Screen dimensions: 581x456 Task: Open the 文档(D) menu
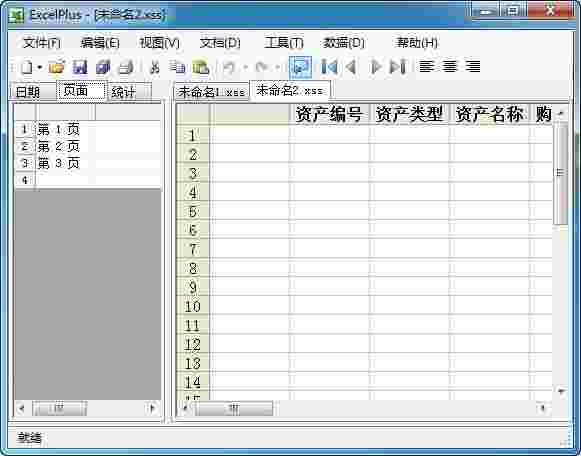point(220,43)
